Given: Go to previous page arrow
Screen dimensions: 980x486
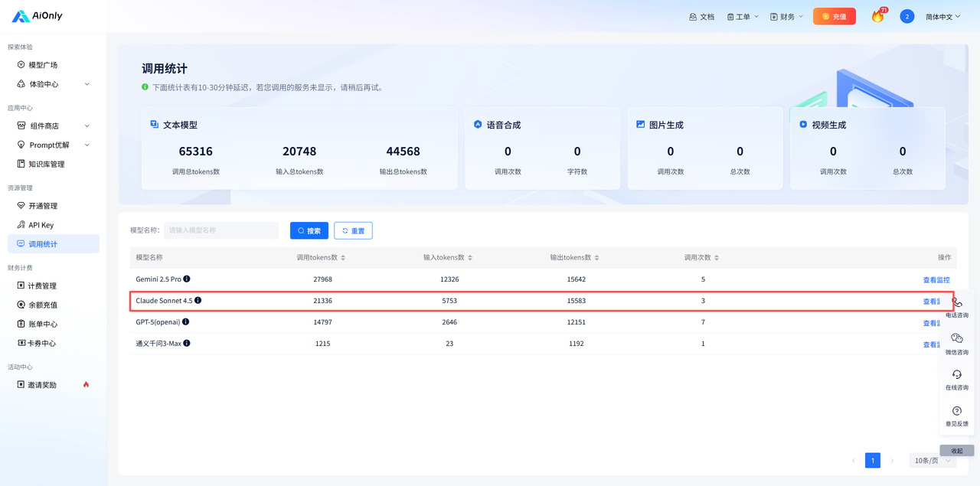Looking at the screenshot, I should (854, 460).
